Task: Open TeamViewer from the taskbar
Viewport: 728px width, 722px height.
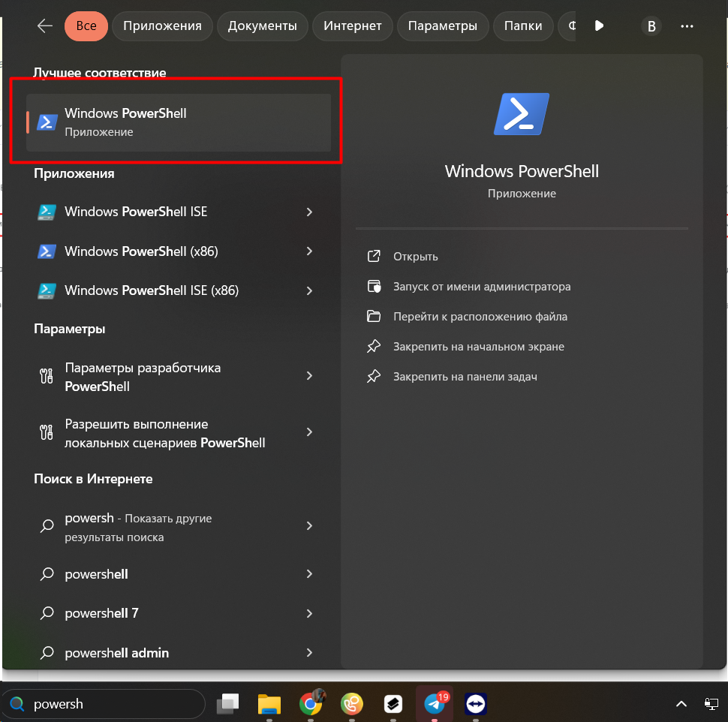Action: point(475,704)
